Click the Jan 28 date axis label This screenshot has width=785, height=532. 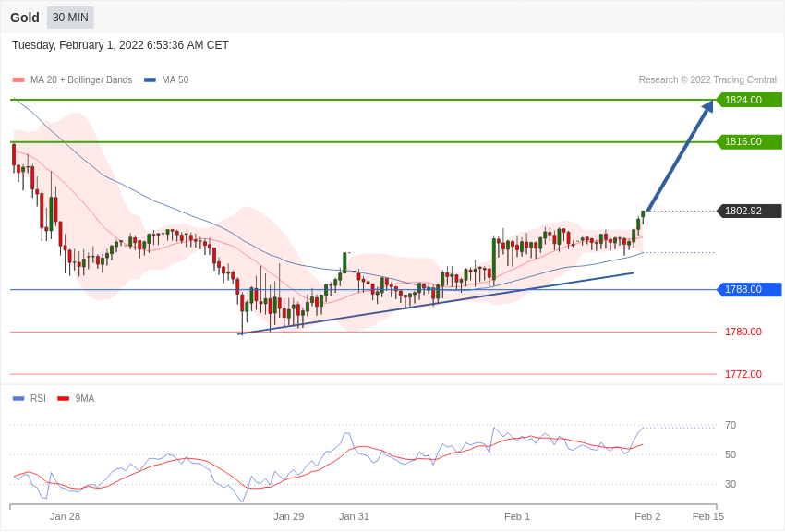click(x=65, y=516)
